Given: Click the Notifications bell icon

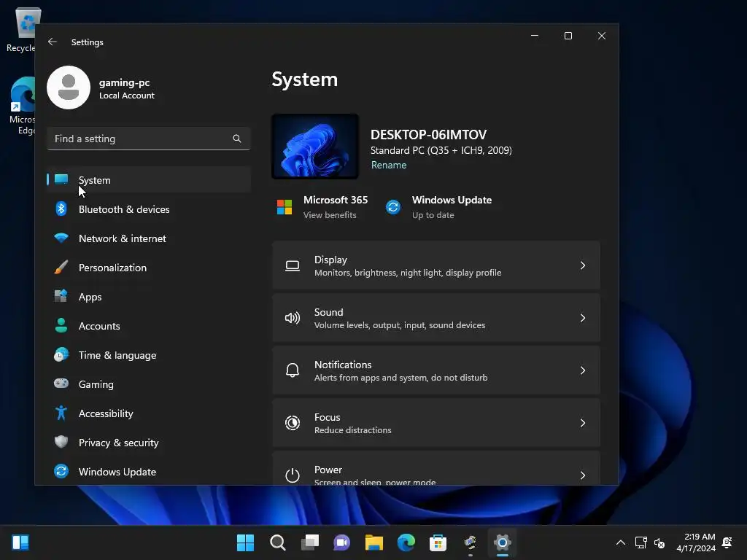Looking at the screenshot, I should click(x=293, y=370).
